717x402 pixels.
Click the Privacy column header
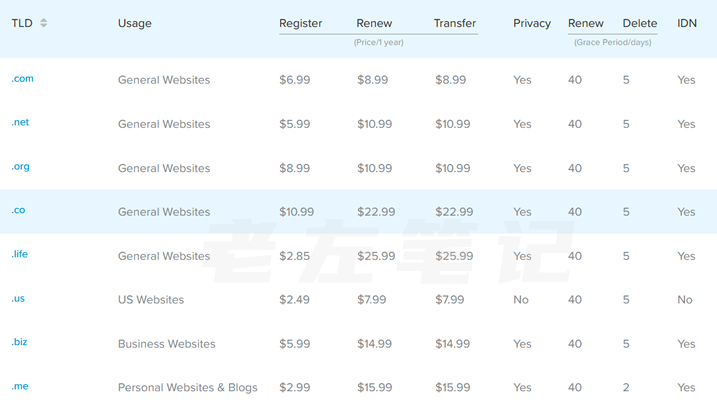(x=532, y=23)
